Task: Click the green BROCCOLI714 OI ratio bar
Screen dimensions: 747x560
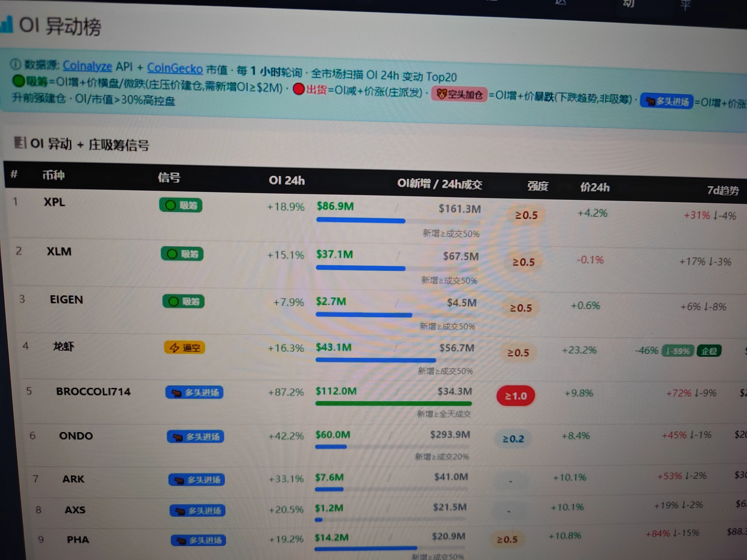Action: coord(393,403)
